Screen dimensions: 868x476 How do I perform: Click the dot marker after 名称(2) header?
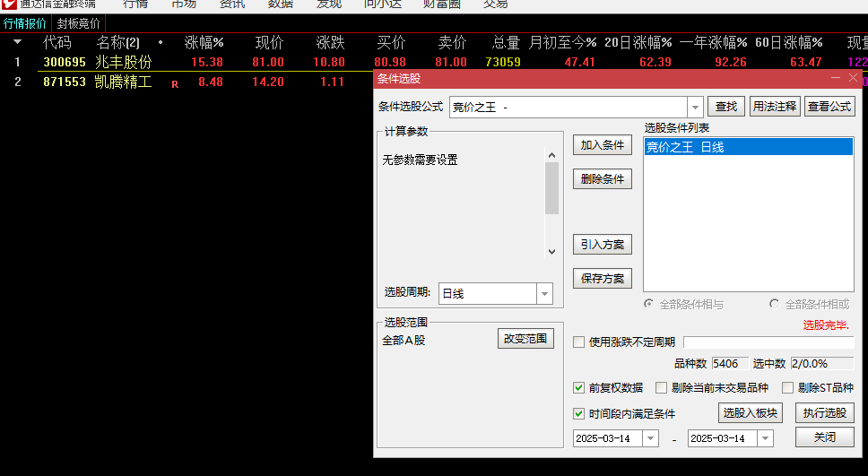click(x=161, y=42)
